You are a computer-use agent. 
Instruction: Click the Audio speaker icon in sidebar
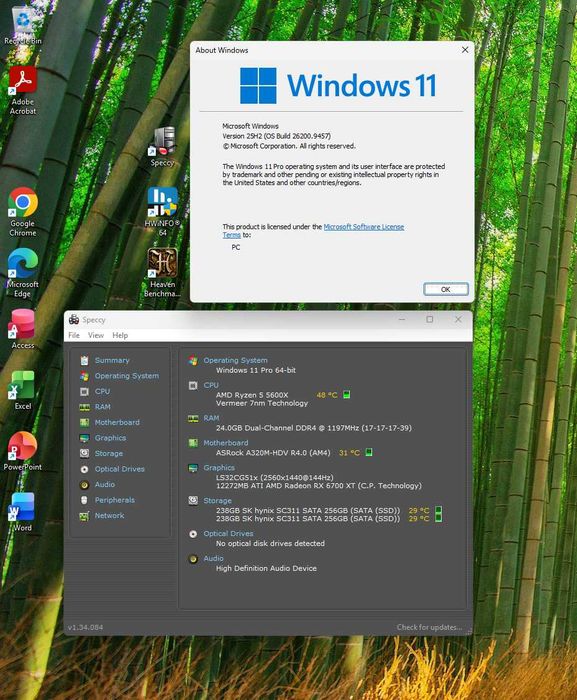tap(84, 485)
